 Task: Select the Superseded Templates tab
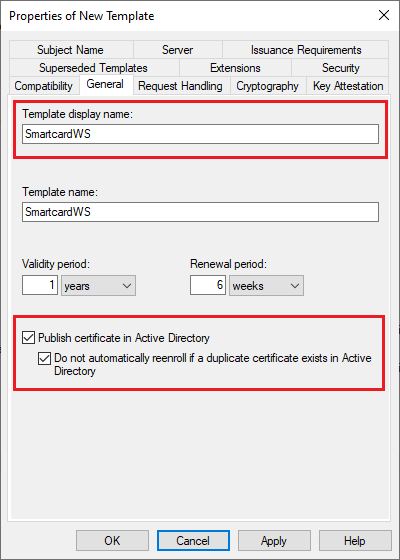[94, 68]
